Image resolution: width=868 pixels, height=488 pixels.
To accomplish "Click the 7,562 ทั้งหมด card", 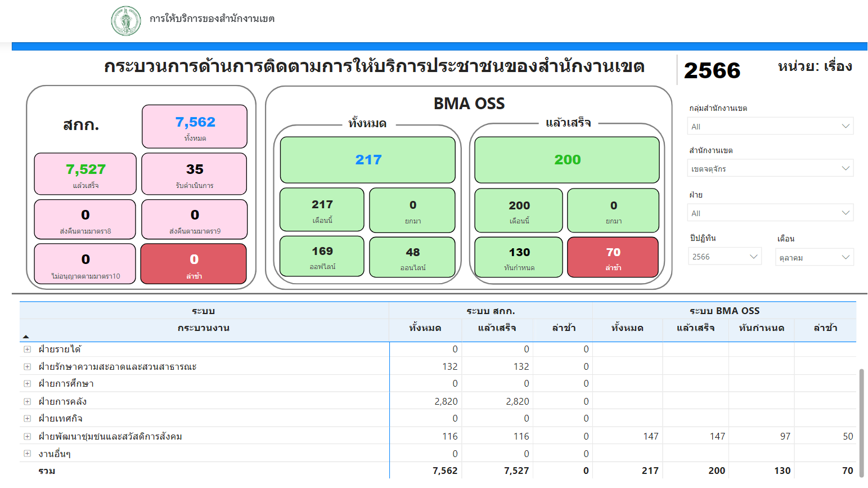I will click(x=195, y=127).
